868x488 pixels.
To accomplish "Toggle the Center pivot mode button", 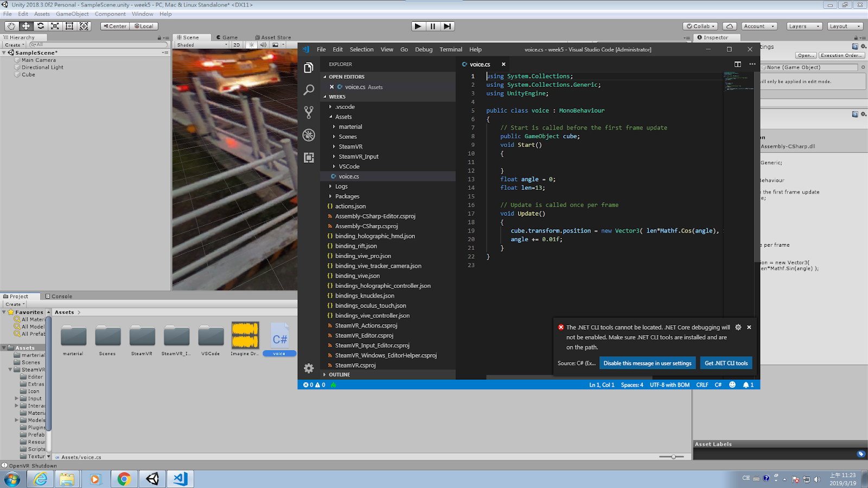I will click(114, 26).
